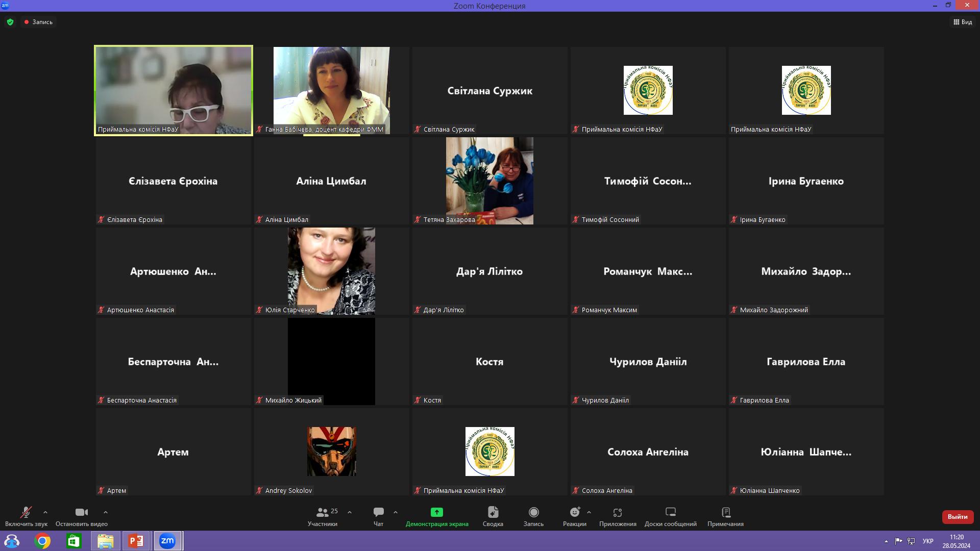Expand video options arrow beside camera
Screen dimensions: 980x551
tap(106, 512)
